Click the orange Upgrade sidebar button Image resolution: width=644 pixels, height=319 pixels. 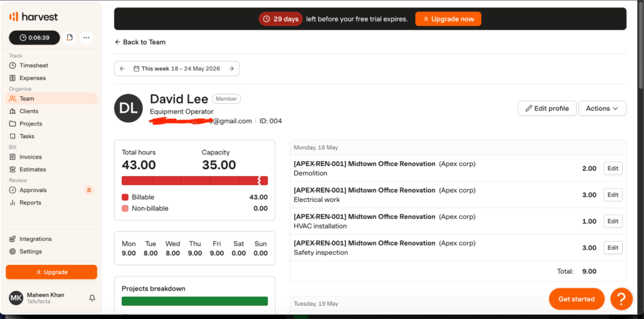(x=52, y=272)
